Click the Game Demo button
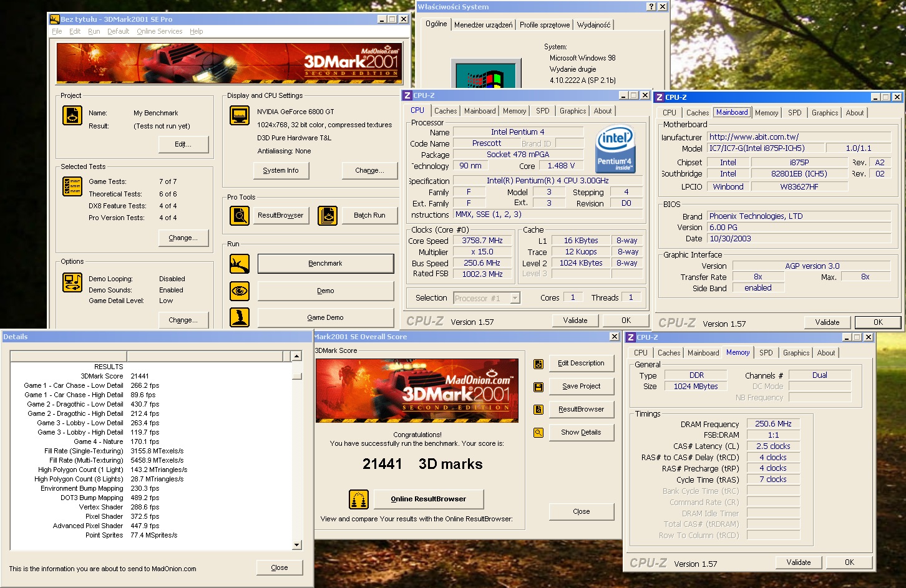The width and height of the screenshot is (906, 588). [325, 317]
